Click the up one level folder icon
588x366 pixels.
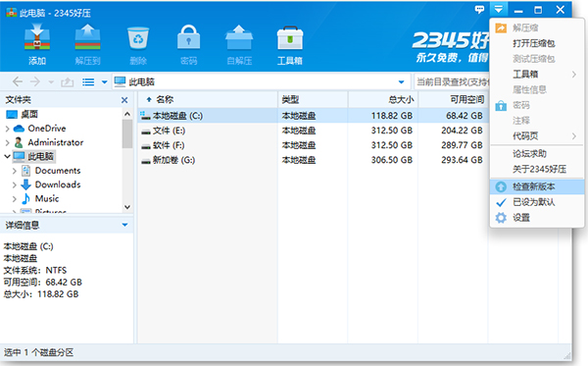pos(67,81)
